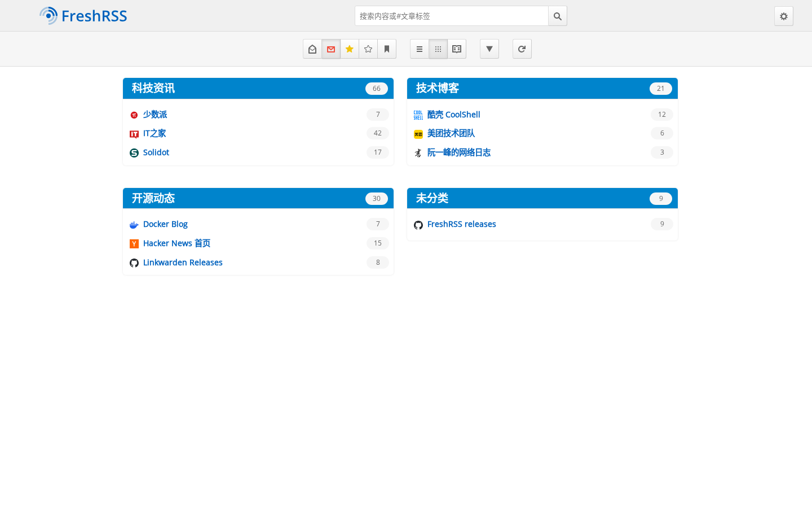Click the search magnifier button
The height and width of the screenshot is (508, 812).
click(558, 16)
